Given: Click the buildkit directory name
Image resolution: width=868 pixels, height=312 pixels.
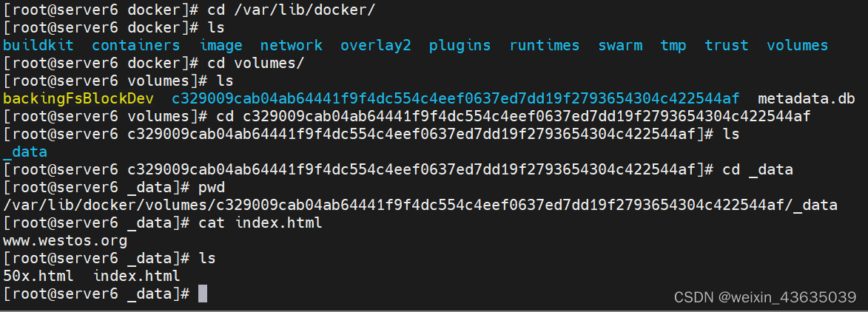Looking at the screenshot, I should pyautogui.click(x=38, y=45).
